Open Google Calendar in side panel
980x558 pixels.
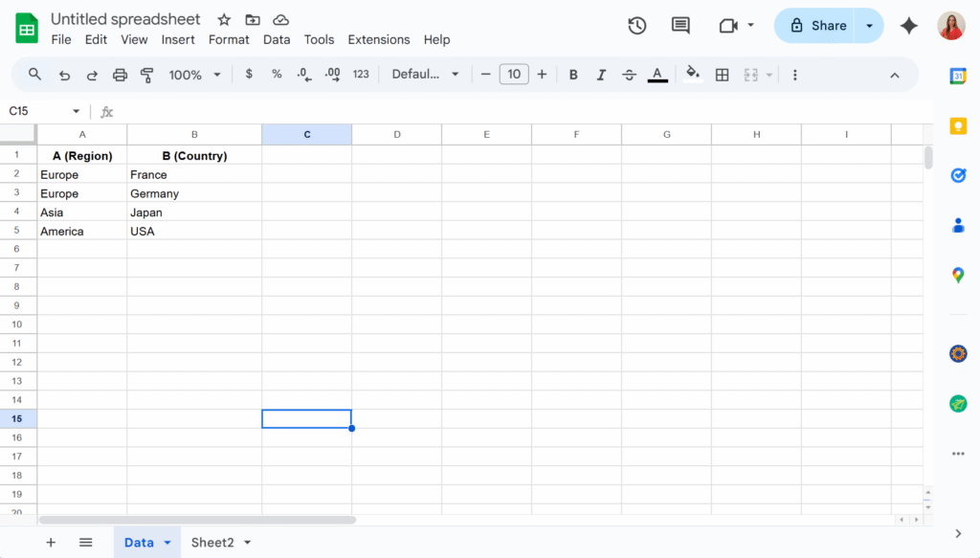coord(957,78)
